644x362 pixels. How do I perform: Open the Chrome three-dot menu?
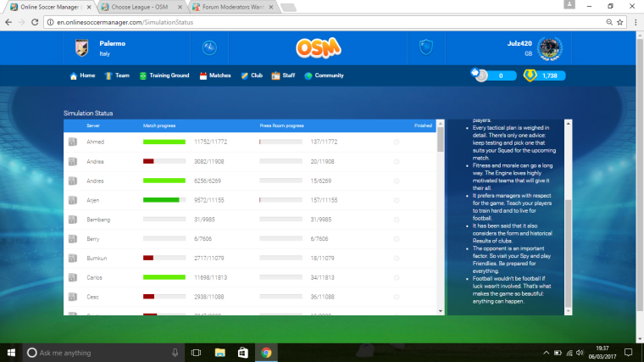tap(636, 22)
